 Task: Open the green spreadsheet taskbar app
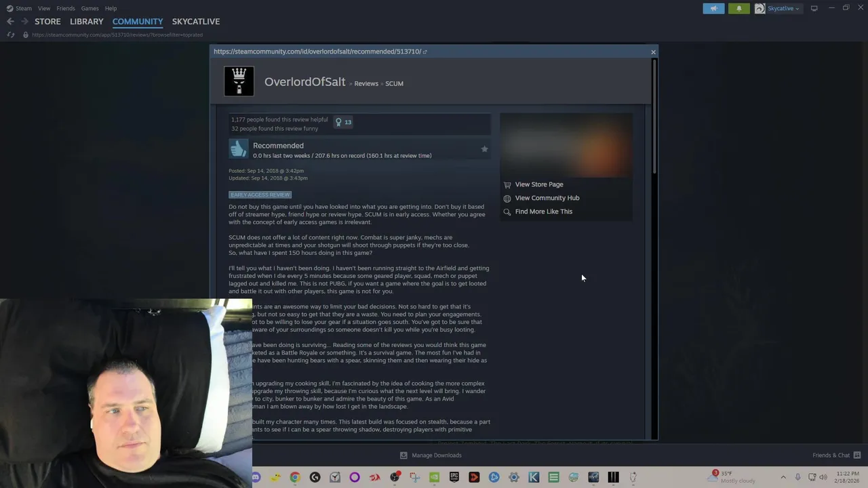pyautogui.click(x=553, y=478)
